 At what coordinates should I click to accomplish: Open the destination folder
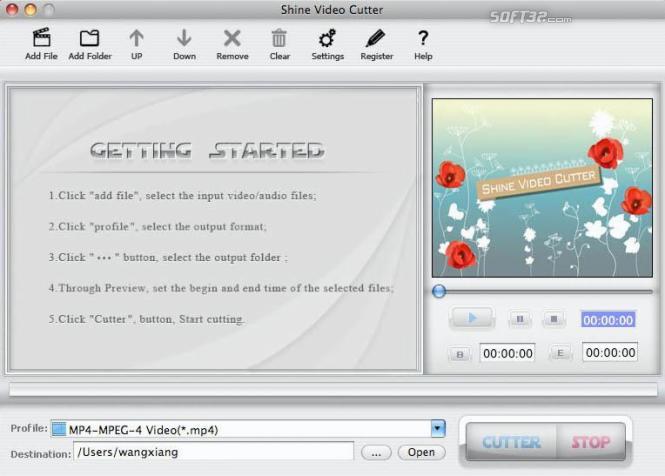tap(422, 452)
